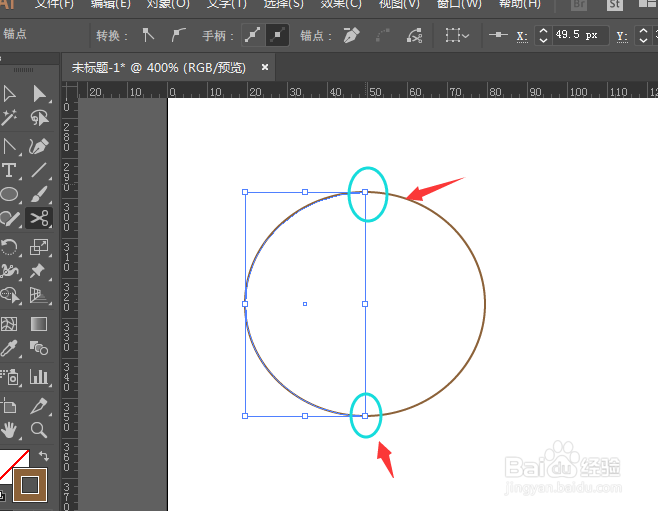
Task: Click the align anchor points icon
Action: (498, 35)
